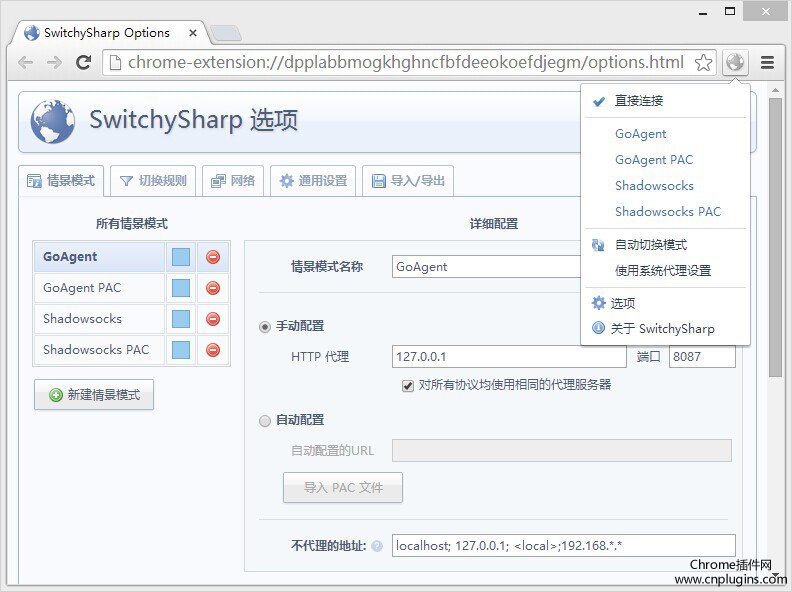Switch to the 网络 tab
Image resolution: width=792 pixels, height=592 pixels.
click(233, 181)
